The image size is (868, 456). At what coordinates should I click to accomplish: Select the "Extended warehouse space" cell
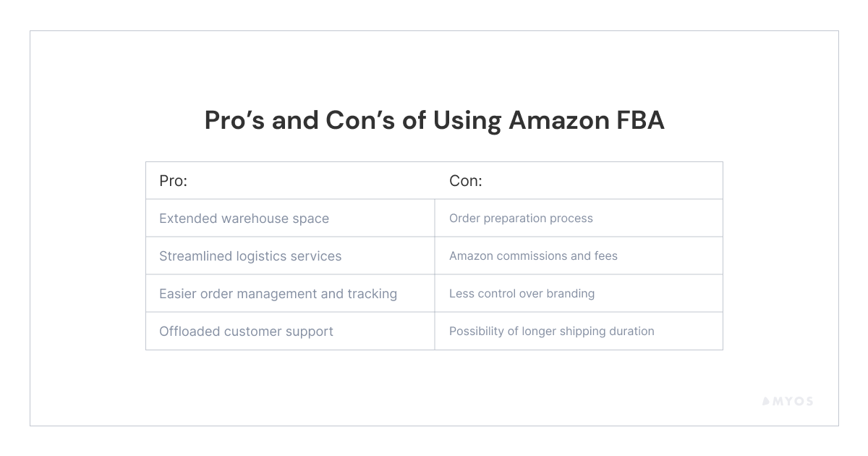coord(244,219)
